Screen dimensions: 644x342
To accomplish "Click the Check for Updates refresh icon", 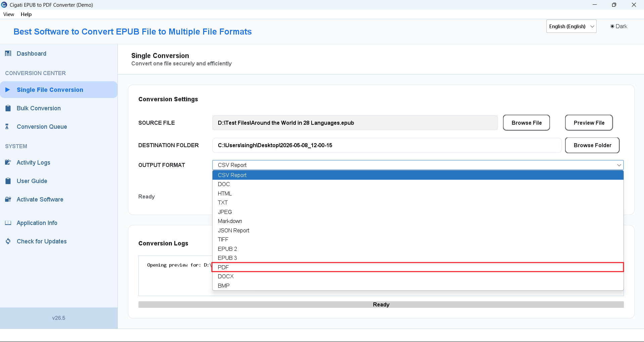I will [x=8, y=241].
